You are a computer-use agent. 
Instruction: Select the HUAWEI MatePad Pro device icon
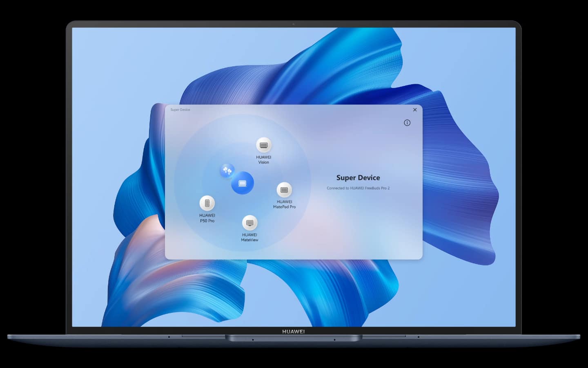point(284,190)
